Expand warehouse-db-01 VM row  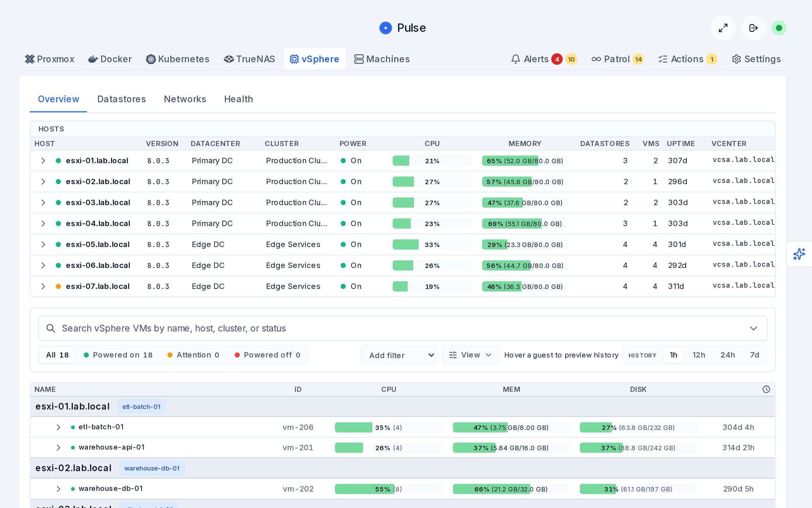(x=59, y=489)
